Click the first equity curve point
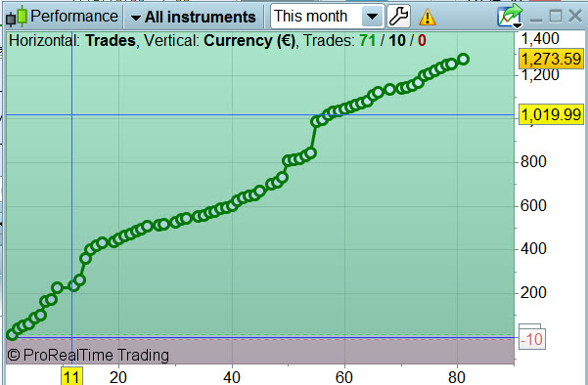 point(13,334)
